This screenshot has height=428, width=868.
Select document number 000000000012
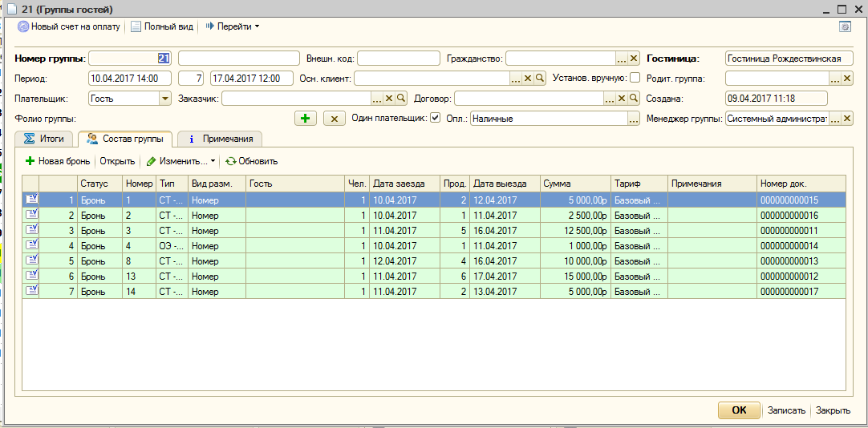pos(801,277)
